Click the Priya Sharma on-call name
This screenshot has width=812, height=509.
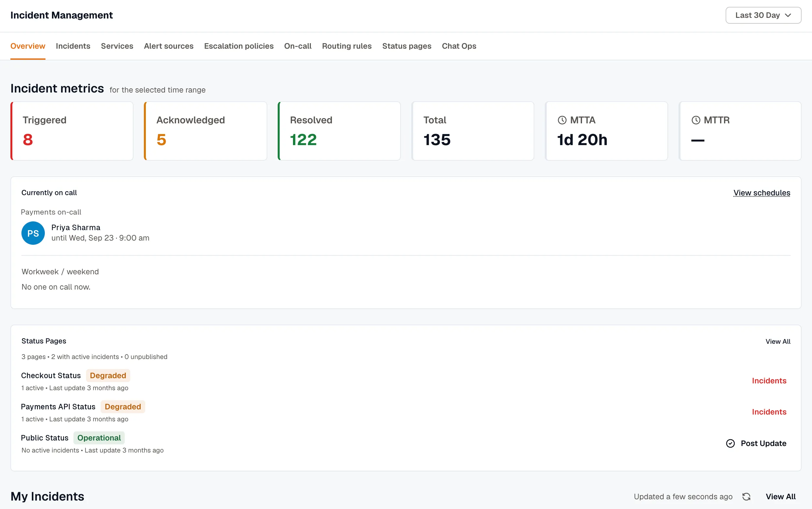(x=76, y=228)
